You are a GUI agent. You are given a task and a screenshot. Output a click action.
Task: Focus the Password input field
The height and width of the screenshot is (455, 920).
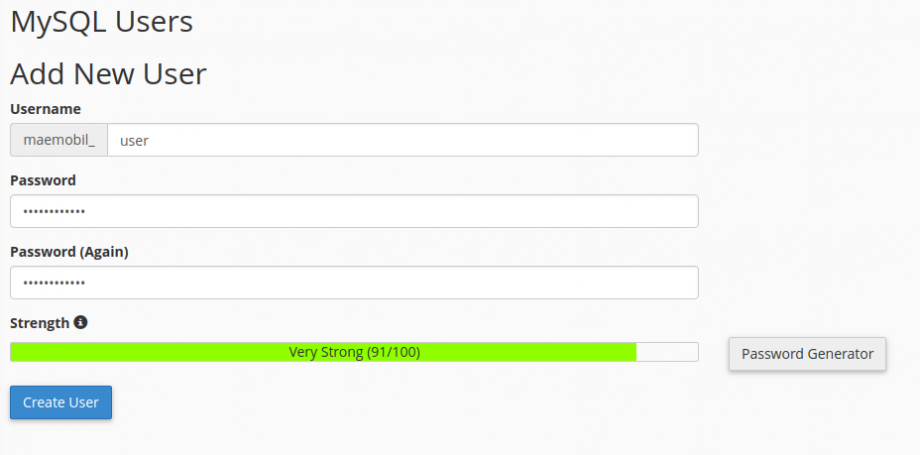click(354, 212)
